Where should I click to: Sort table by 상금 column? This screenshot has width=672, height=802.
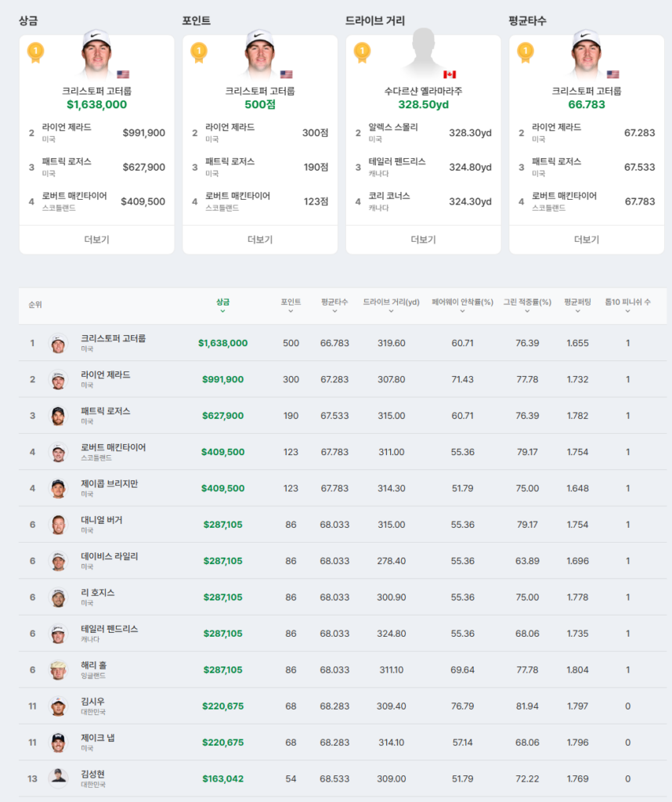coord(223,305)
